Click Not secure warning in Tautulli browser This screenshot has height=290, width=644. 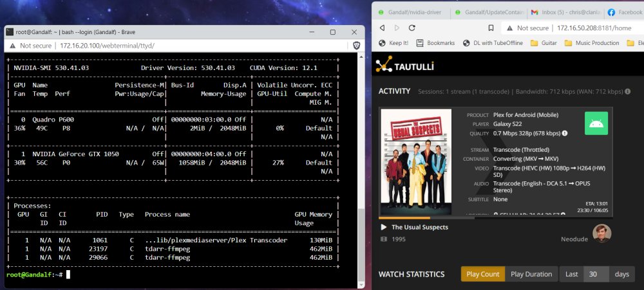(x=527, y=28)
